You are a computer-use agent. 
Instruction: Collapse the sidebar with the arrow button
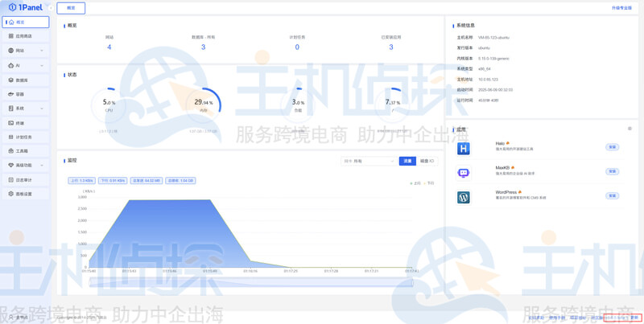pyautogui.click(x=51, y=8)
